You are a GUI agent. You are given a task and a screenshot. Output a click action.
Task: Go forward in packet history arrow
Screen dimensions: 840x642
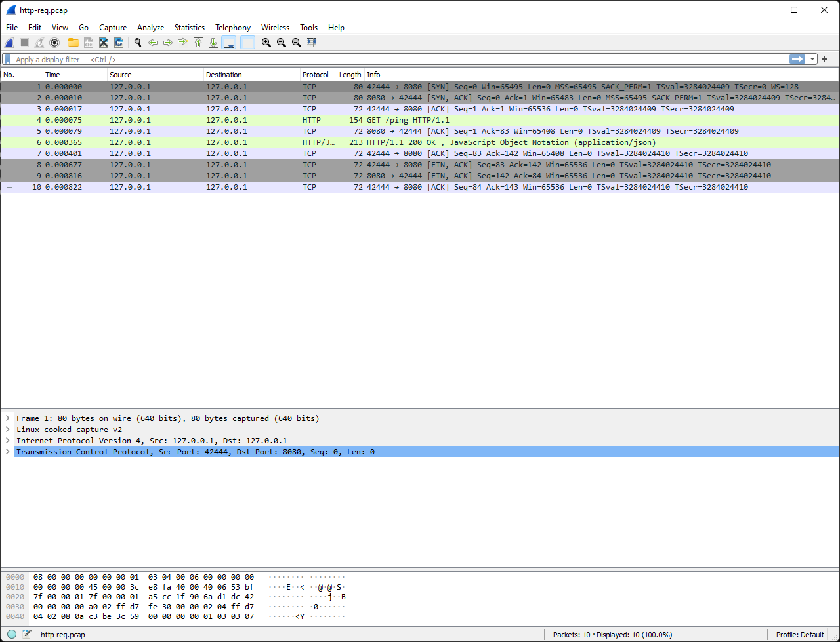click(x=168, y=43)
